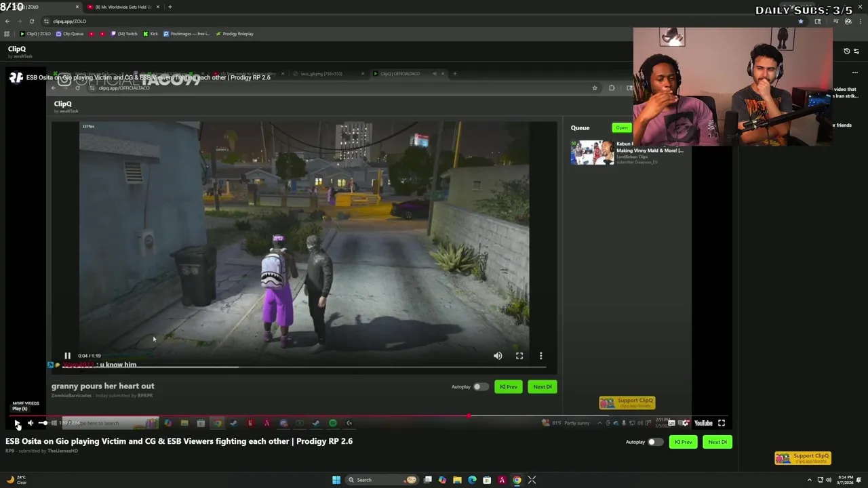Click the taskbar Search box
This screenshot has width=868, height=488.
tap(380, 480)
